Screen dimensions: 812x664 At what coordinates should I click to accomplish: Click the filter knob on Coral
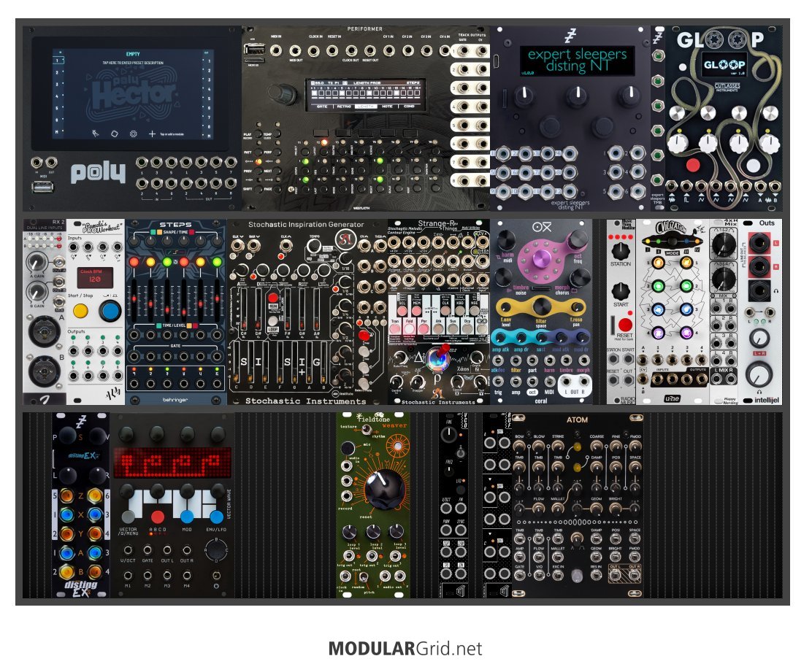click(x=540, y=306)
